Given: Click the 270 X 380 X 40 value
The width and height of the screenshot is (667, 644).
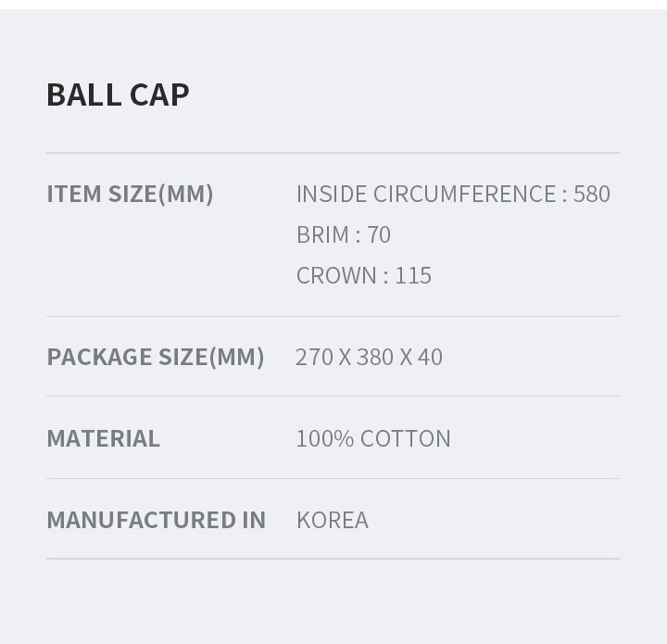Looking at the screenshot, I should [x=369, y=357].
